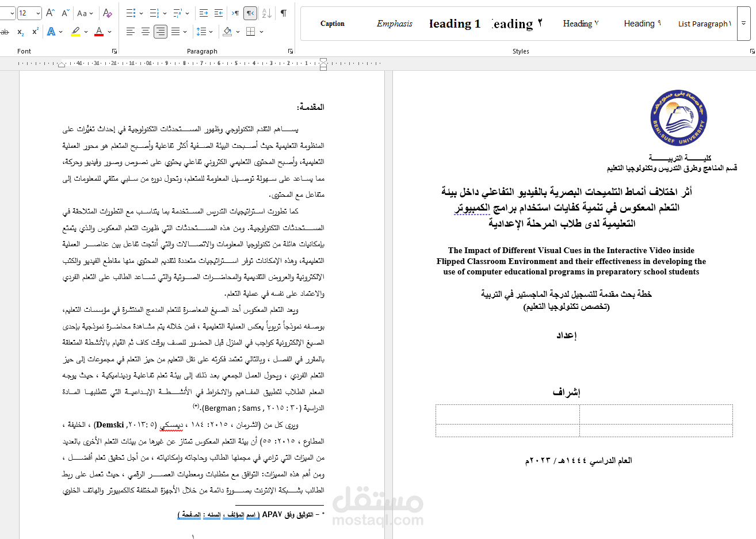756x539 pixels.
Task: Open shading color dropdown arrow
Action: pos(238,32)
